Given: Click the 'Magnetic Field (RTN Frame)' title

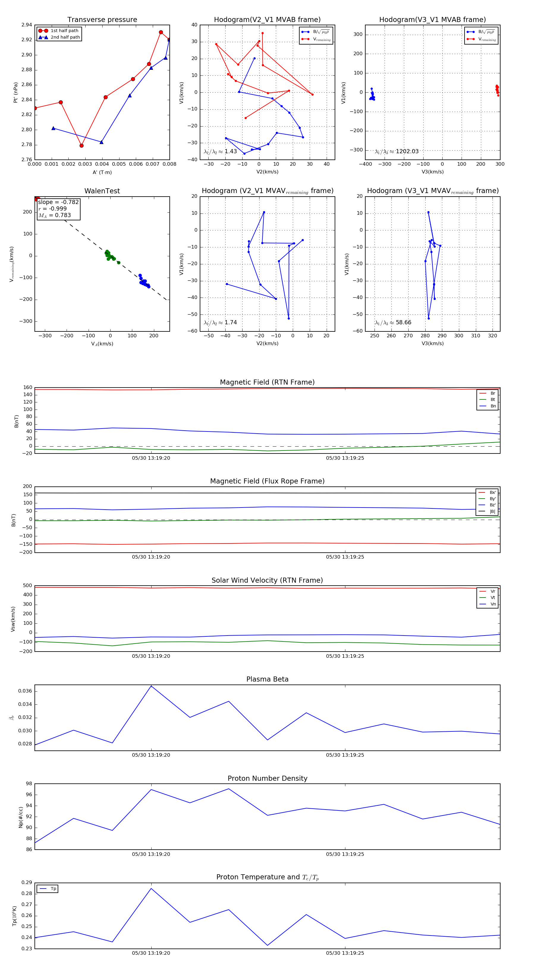Looking at the screenshot, I should (267, 382).
